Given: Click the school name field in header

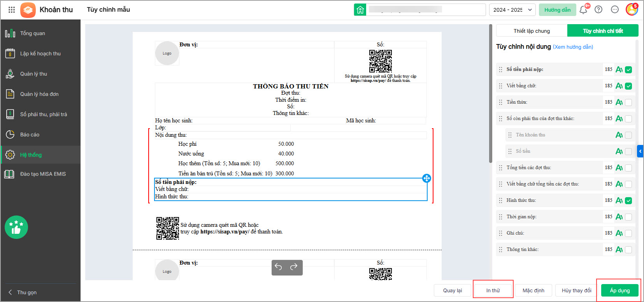Looking at the screenshot, I should (426, 10).
